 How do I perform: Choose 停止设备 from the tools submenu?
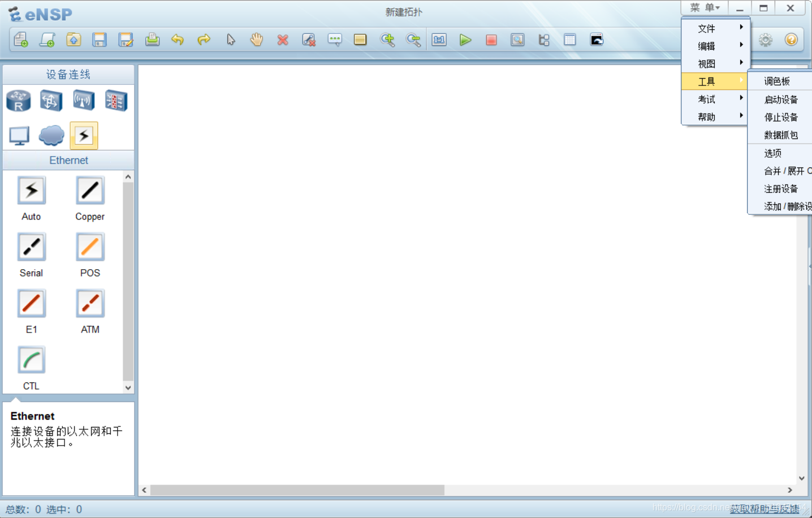coord(780,117)
